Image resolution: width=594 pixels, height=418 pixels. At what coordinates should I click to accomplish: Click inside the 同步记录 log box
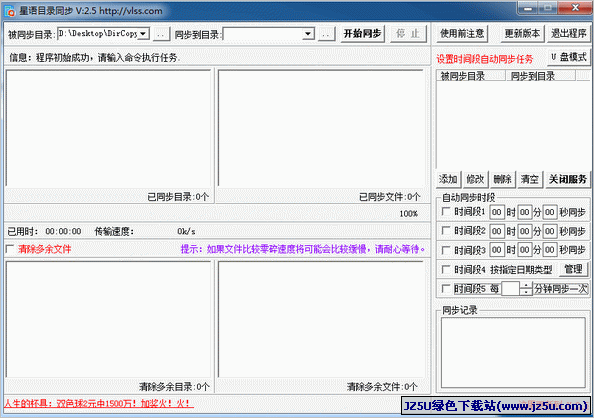pos(513,352)
